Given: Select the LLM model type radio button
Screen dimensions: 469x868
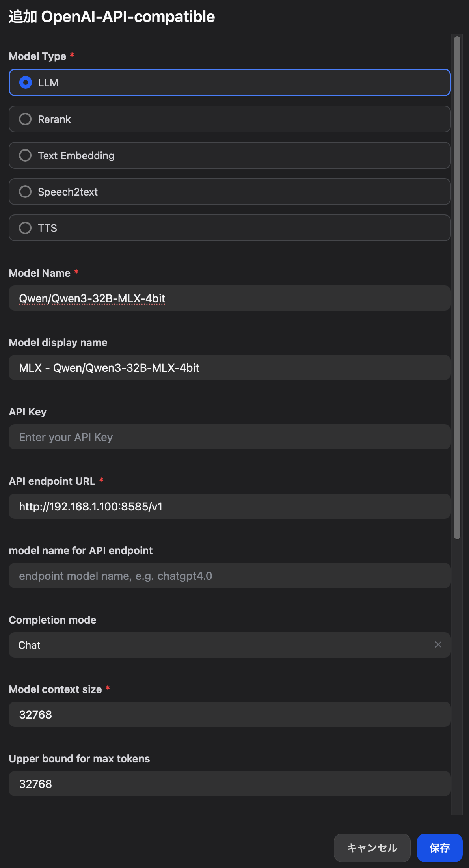Looking at the screenshot, I should [26, 83].
